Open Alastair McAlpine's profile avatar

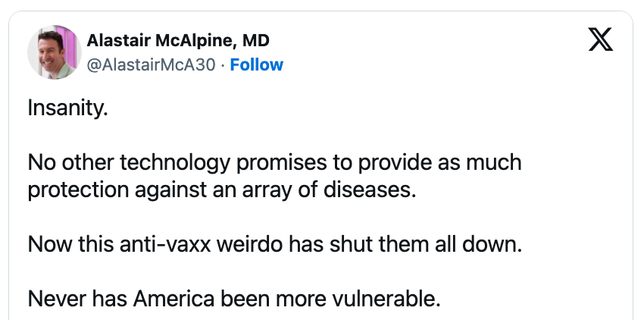point(55,52)
